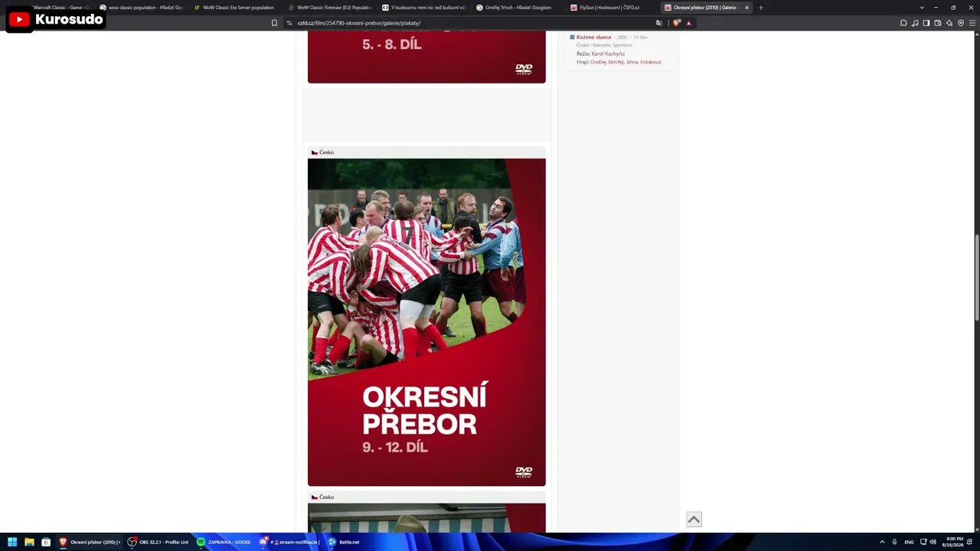
Task: Open the Brave Wallet icon
Action: click(x=938, y=23)
